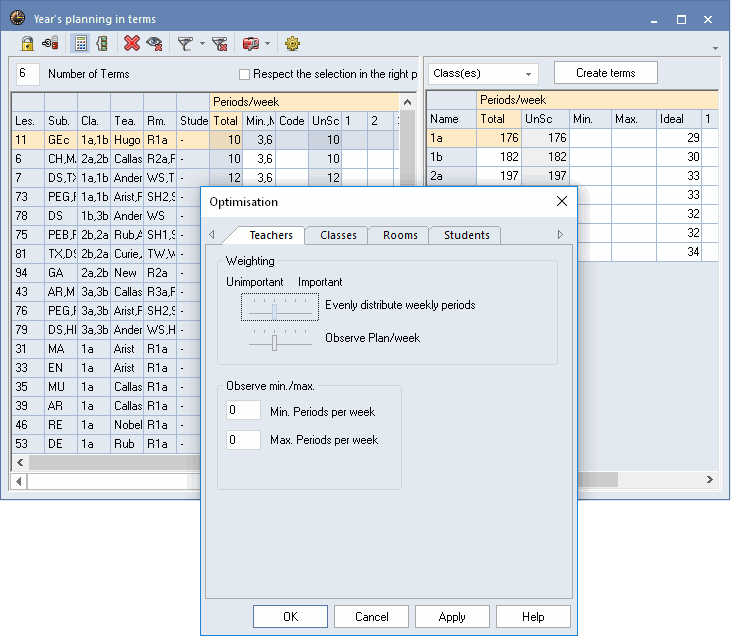Image resolution: width=731 pixels, height=636 pixels.
Task: Select class 2a row in right table
Action: [x=572, y=176]
